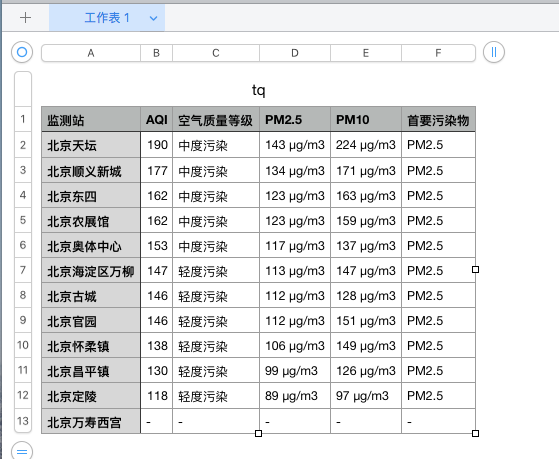Image resolution: width=559 pixels, height=459 pixels.
Task: Click the 117 μg/m3 PM2.5 cell
Action: (295, 245)
